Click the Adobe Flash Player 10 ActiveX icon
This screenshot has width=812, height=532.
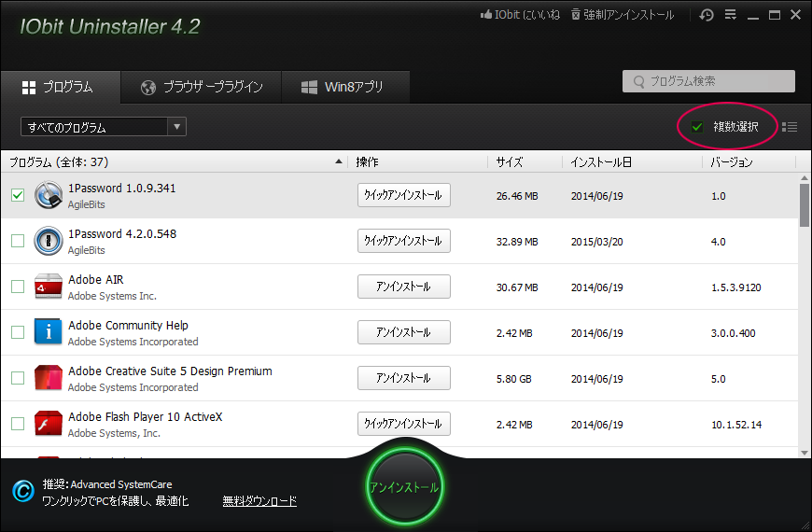(x=49, y=423)
